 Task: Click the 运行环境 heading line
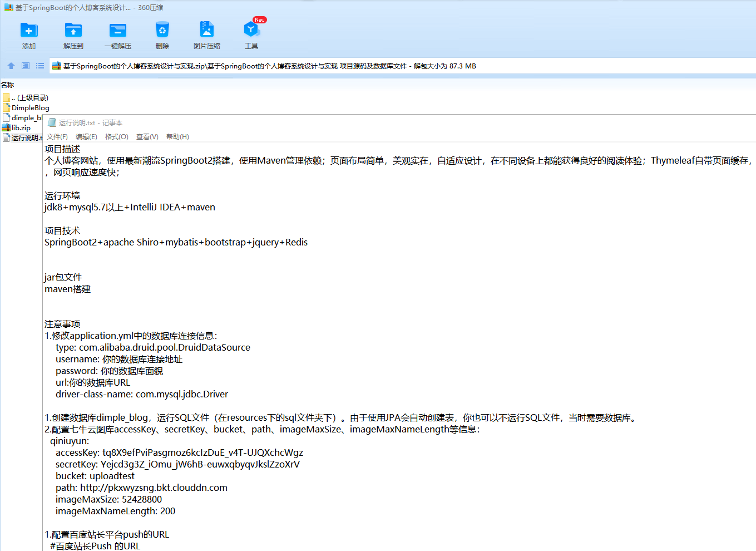[x=62, y=196]
